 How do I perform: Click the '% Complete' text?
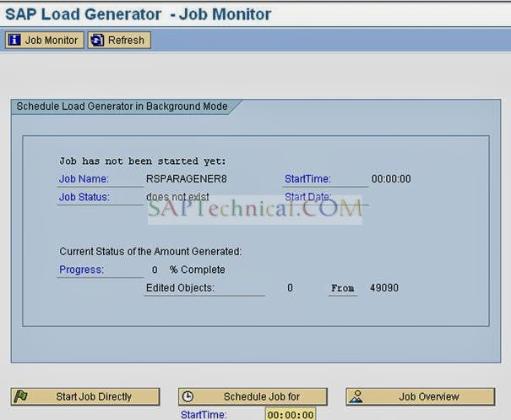click(x=197, y=270)
